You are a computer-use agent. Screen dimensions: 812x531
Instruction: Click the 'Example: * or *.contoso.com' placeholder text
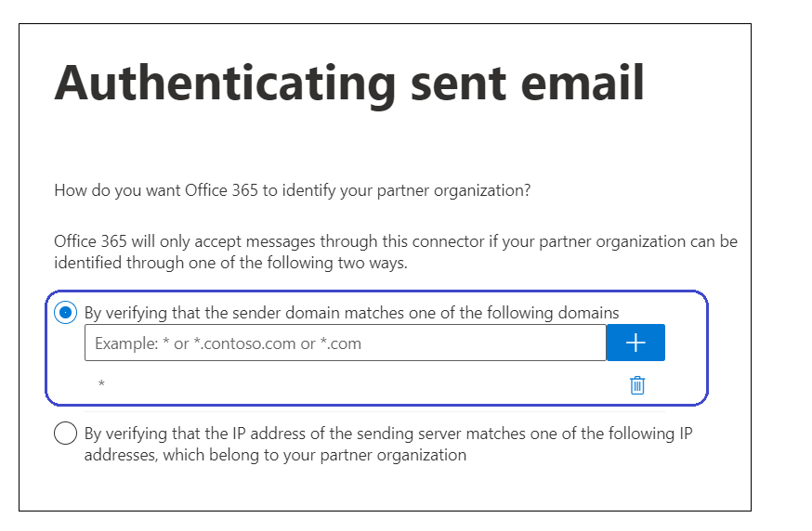click(228, 343)
